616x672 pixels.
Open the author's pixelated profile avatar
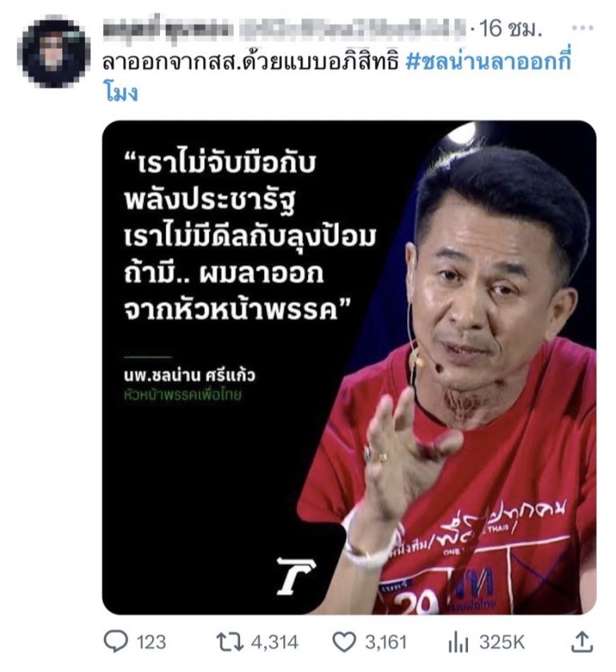53,51
